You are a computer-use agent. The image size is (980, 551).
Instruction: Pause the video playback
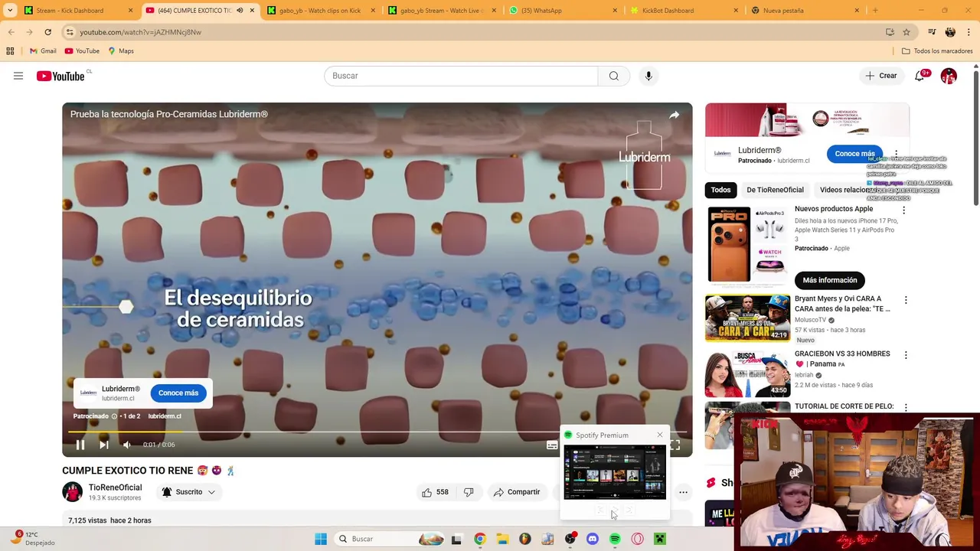pos(80,445)
